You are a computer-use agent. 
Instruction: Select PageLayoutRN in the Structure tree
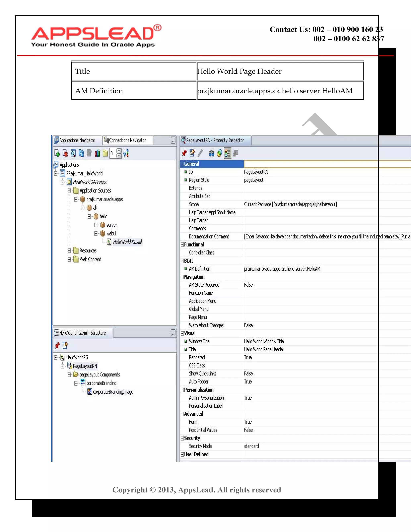(x=85, y=366)
